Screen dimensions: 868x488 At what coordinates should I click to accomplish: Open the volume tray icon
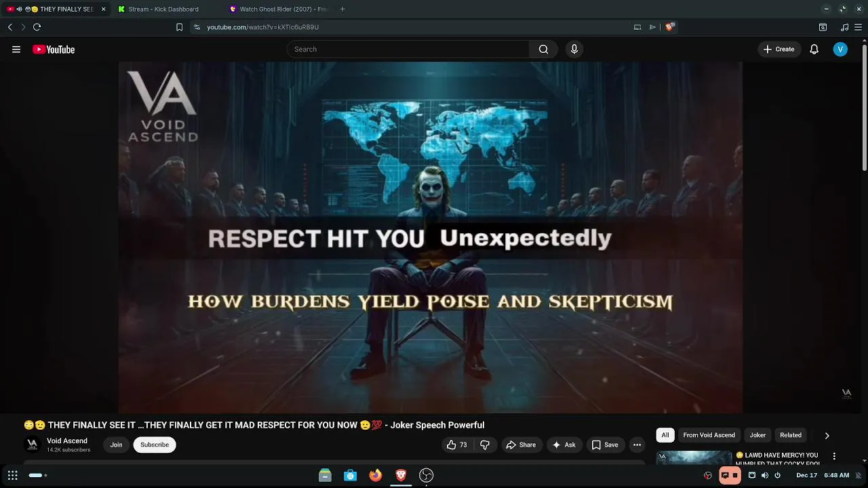tap(765, 475)
